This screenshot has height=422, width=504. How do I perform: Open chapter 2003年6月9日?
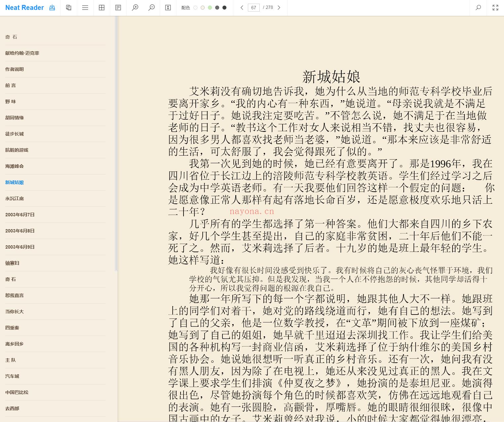click(20, 247)
